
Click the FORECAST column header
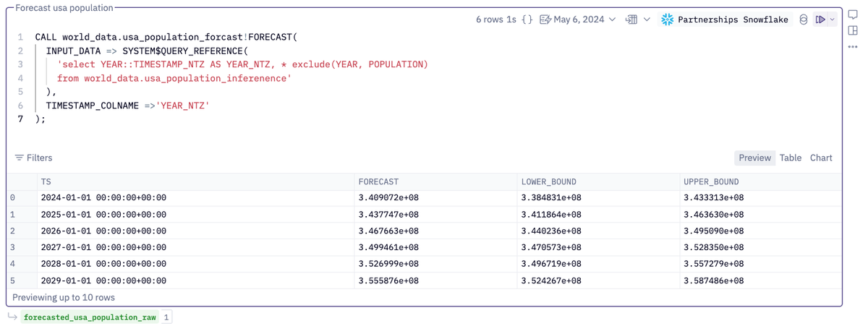pyautogui.click(x=435, y=181)
